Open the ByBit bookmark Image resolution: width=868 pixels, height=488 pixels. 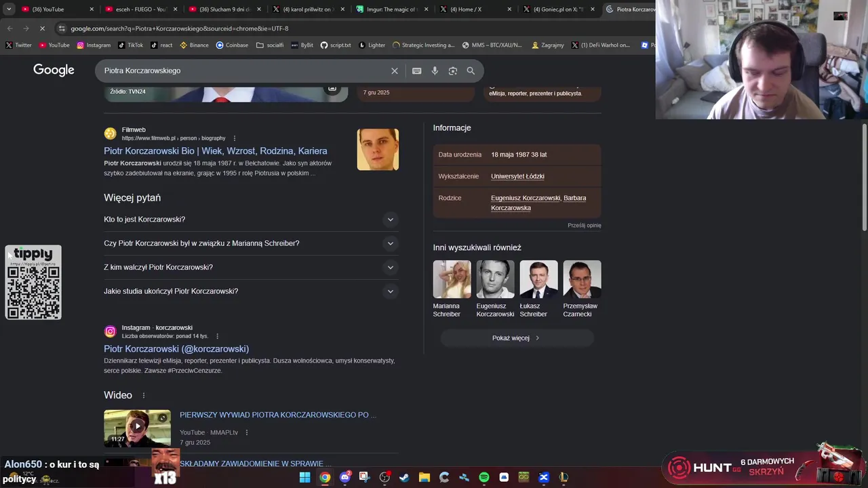point(302,45)
